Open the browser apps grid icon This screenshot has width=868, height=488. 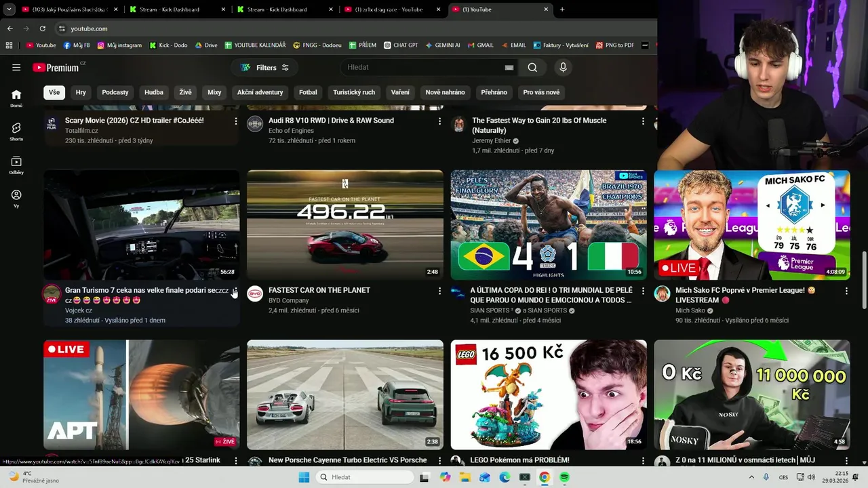[9, 45]
